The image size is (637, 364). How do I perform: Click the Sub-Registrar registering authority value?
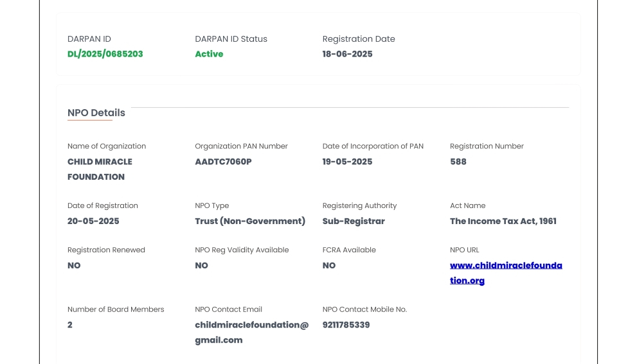pos(354,221)
